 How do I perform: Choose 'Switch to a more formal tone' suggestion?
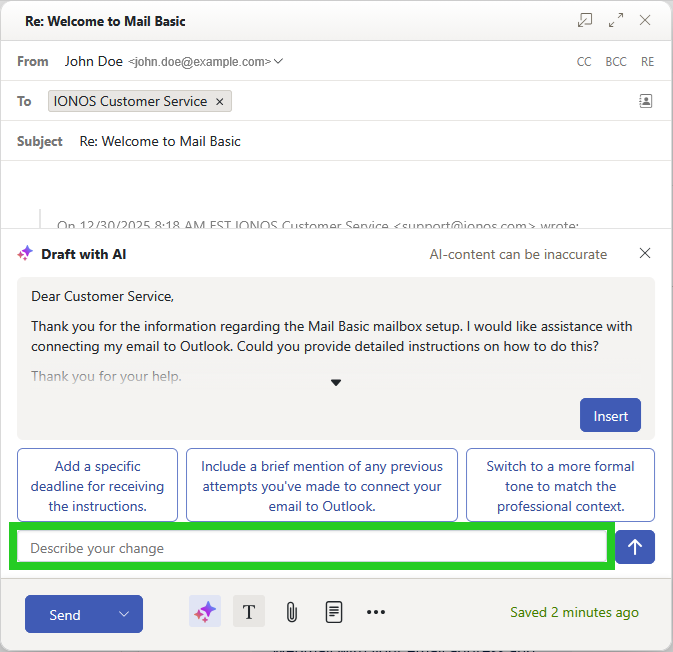(x=560, y=485)
